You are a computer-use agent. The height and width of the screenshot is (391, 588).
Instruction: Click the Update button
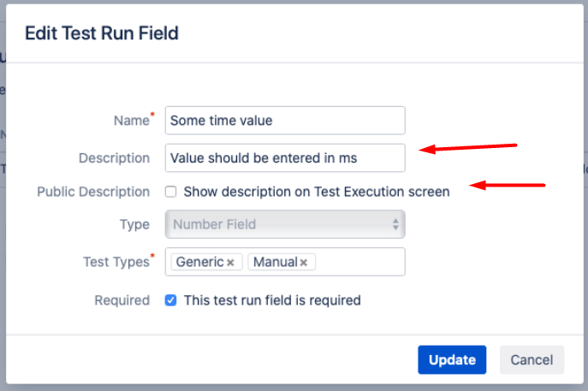point(452,360)
